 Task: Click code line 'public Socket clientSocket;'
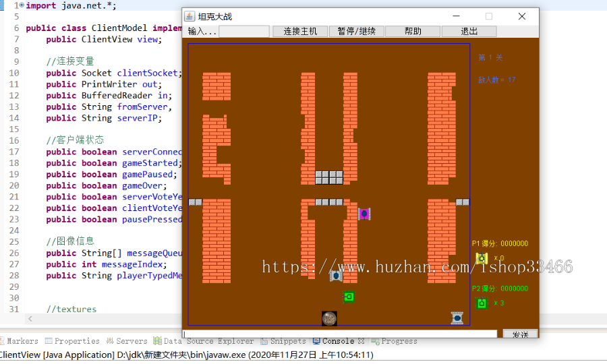tap(114, 73)
